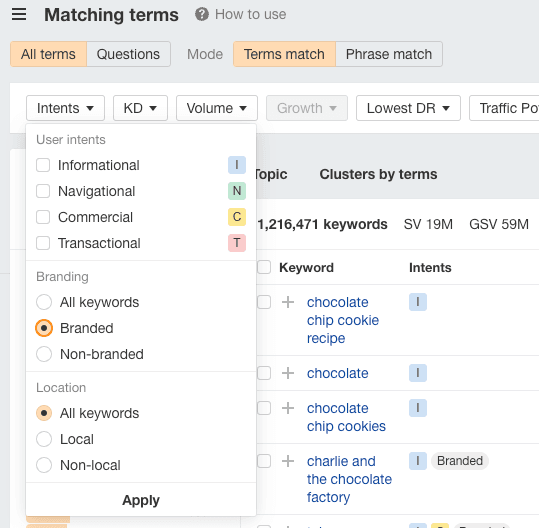The height and width of the screenshot is (528, 539).
Task: Select Phrase match mode
Action: point(389,54)
